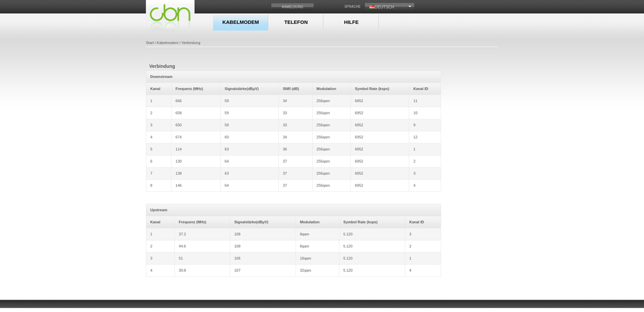Image resolution: width=644 pixels, height=312 pixels.
Task: Select downstream frequency 146
Action: click(178, 186)
